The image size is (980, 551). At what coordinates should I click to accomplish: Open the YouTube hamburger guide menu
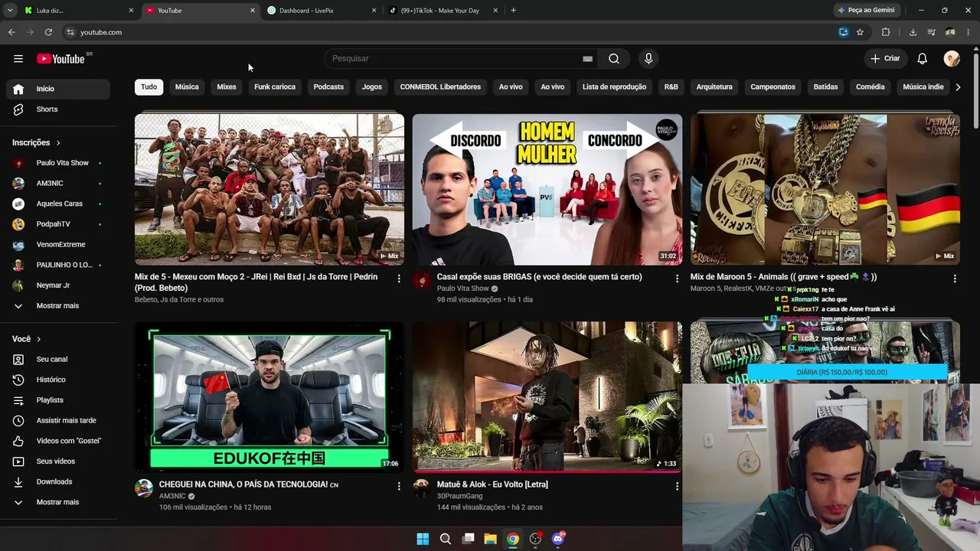(18, 59)
